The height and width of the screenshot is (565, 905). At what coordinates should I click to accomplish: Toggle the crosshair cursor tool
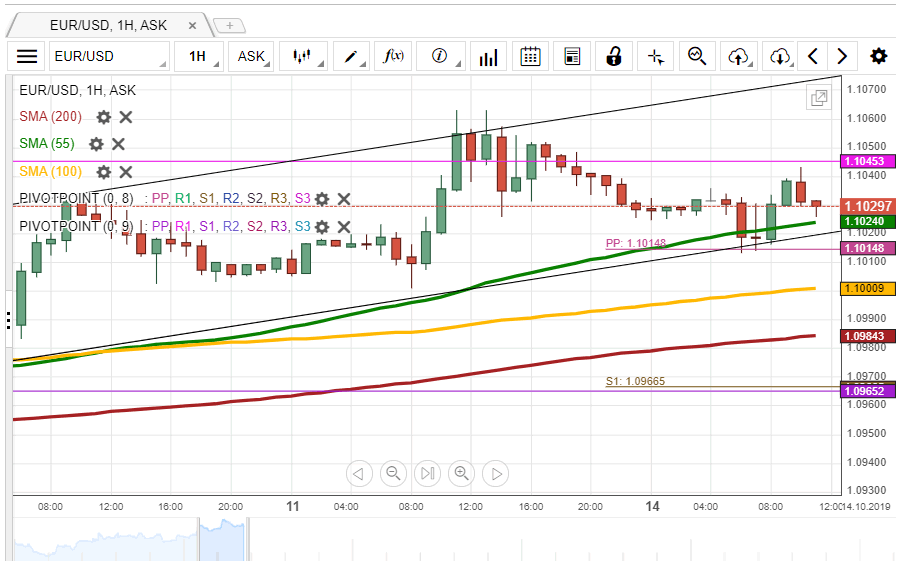pos(656,56)
